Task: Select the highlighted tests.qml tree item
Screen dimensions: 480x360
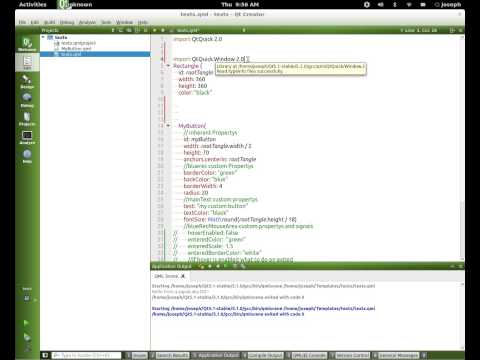Action: coord(95,54)
